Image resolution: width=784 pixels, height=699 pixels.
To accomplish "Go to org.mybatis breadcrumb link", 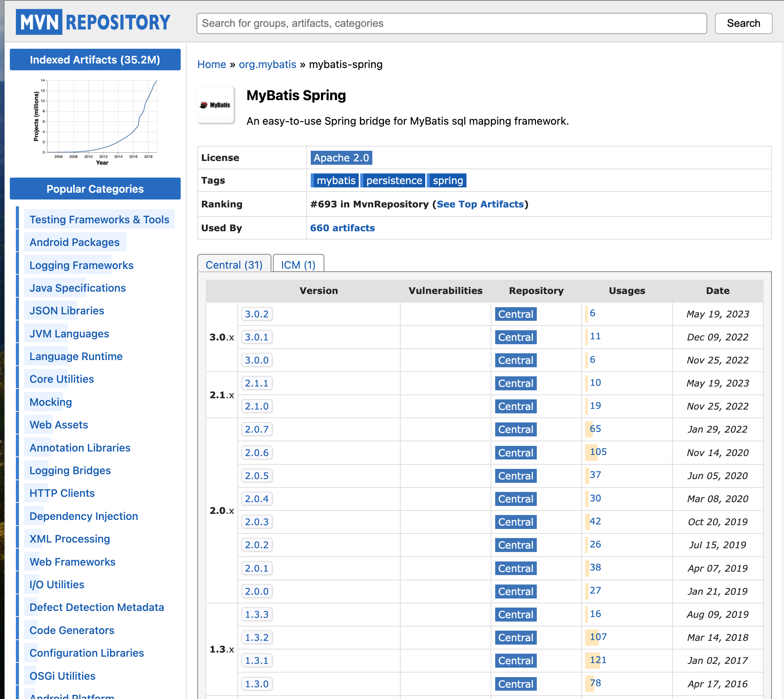I will [x=268, y=65].
